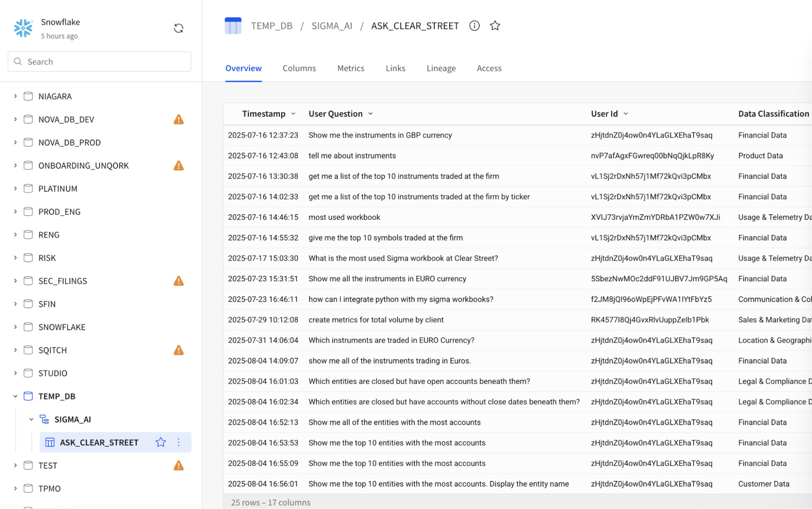
Task: Navigate to SIGMA_AI via breadcrumb link
Action: tap(331, 26)
